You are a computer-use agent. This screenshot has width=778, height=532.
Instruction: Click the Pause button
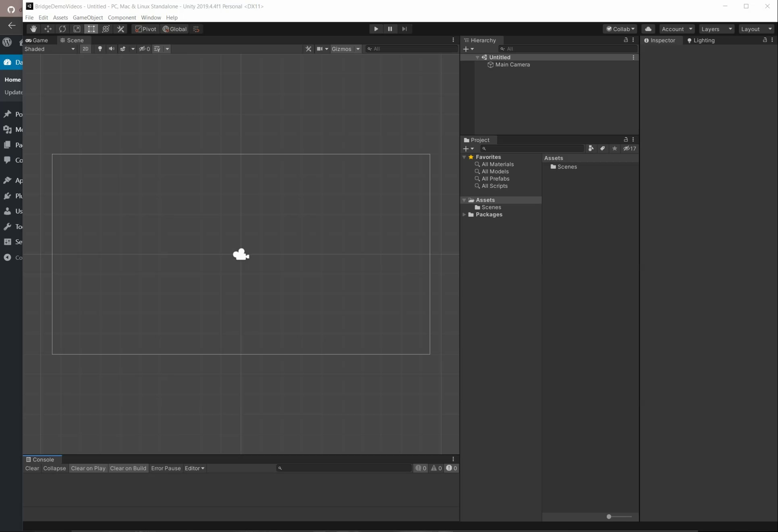tap(390, 29)
